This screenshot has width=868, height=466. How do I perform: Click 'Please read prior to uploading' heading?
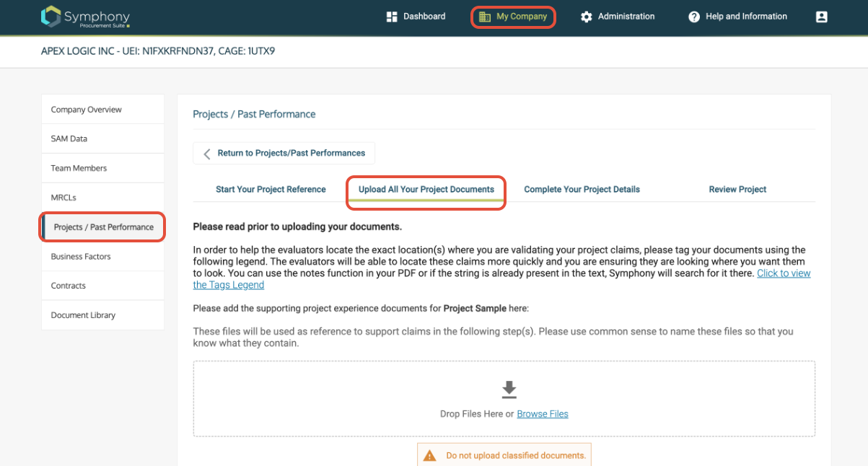tap(297, 227)
